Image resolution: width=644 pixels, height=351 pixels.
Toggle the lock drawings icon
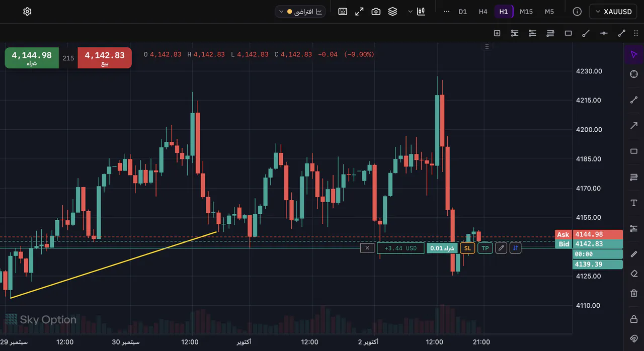(634, 319)
